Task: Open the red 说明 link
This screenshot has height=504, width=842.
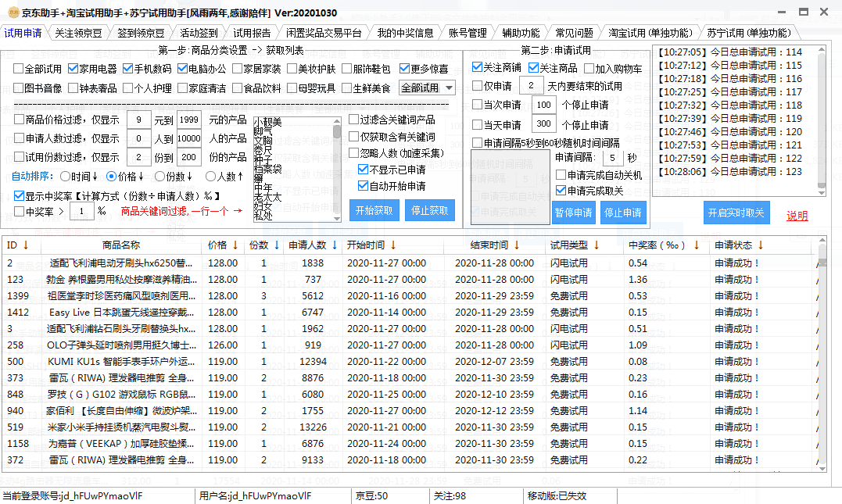Action: pos(797,215)
